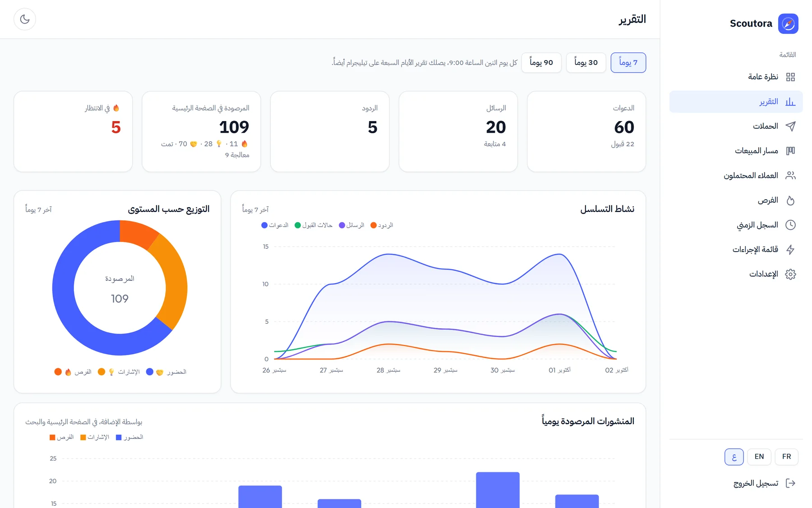Click the 22 قبول subtext
The height and width of the screenshot is (508, 812).
pos(623,144)
